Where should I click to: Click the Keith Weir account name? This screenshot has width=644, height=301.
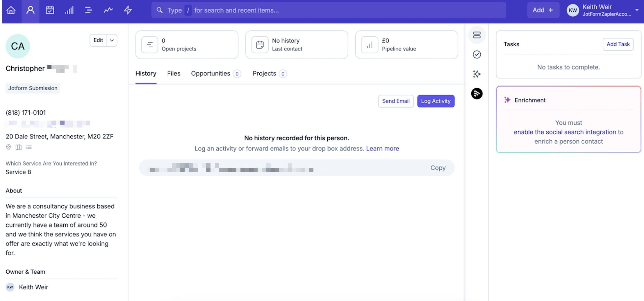[597, 7]
